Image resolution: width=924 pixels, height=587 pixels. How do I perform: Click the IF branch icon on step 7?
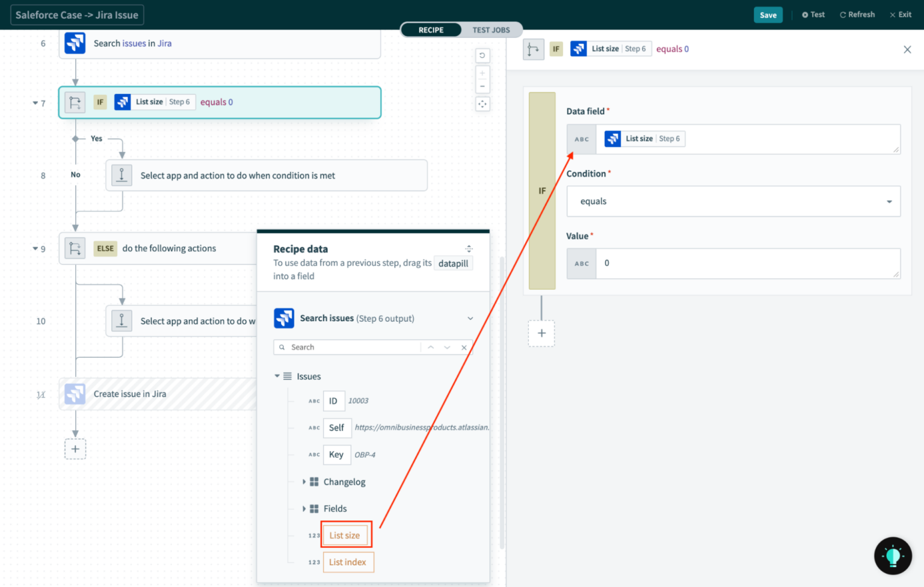pyautogui.click(x=75, y=102)
